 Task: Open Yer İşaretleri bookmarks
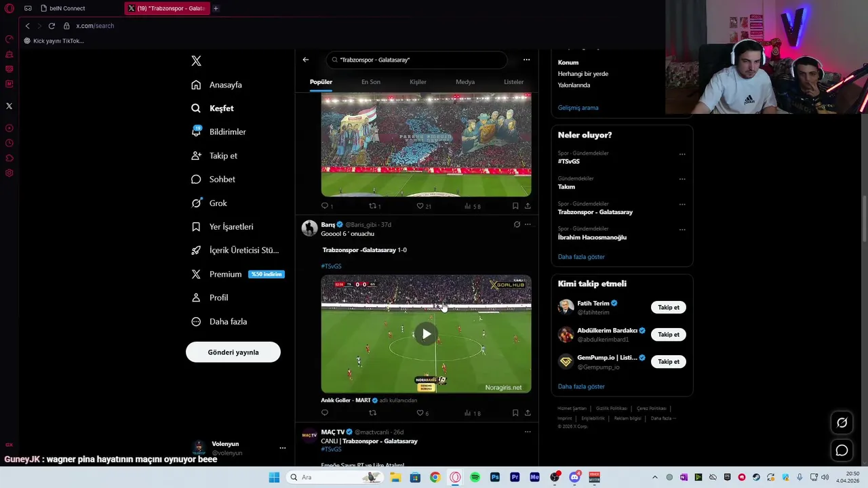(x=222, y=227)
